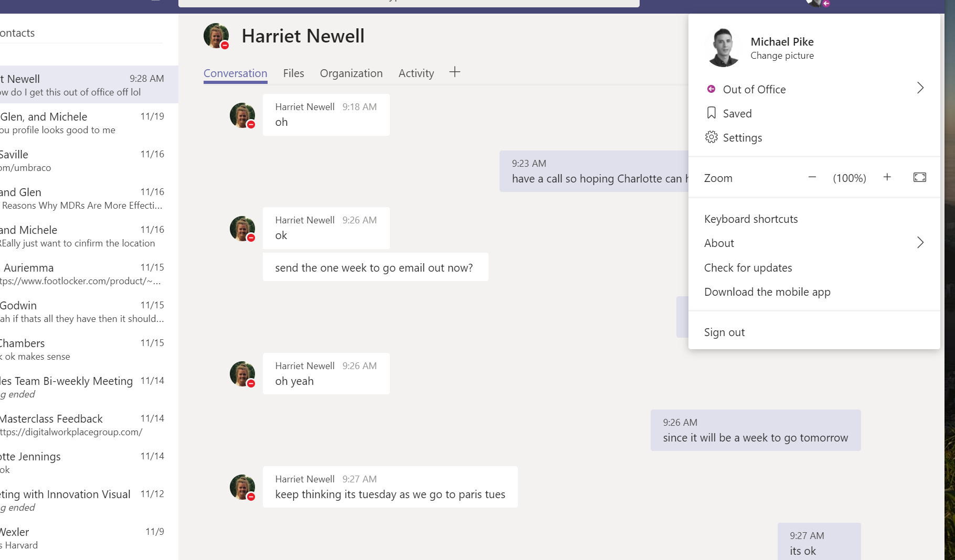Switch to the Files tab
The image size is (955, 560).
pyautogui.click(x=293, y=73)
